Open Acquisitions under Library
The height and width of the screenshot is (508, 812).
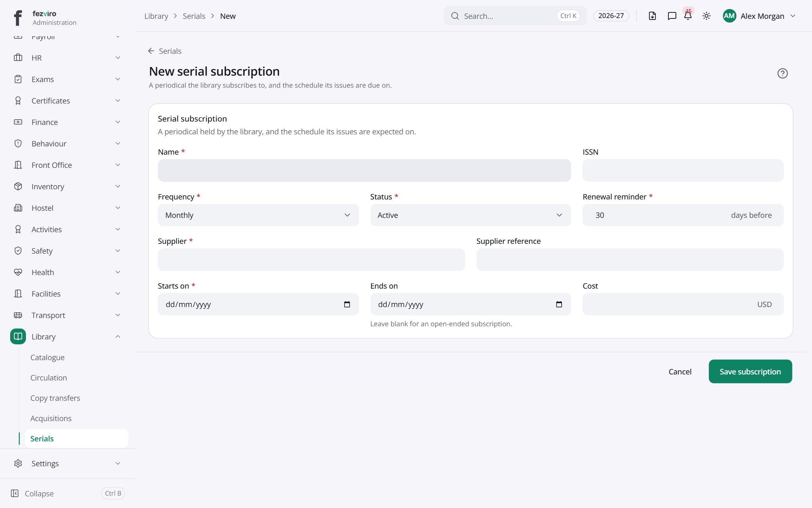(x=76, y=418)
